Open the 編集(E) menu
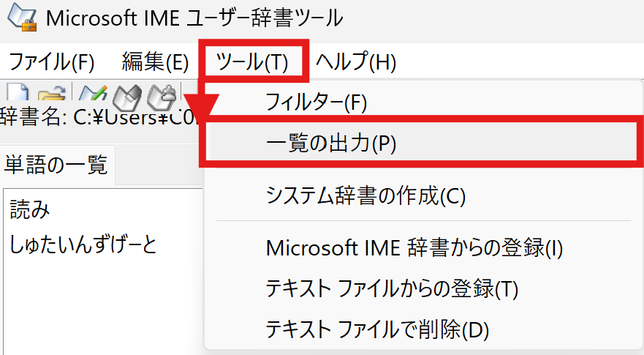Screen dimensions: 644x355 tap(155, 62)
